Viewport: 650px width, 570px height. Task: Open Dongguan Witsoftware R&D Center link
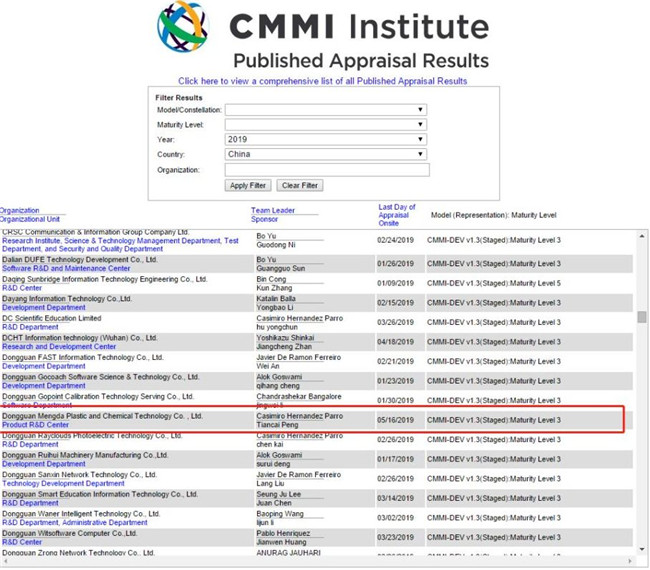[22, 542]
